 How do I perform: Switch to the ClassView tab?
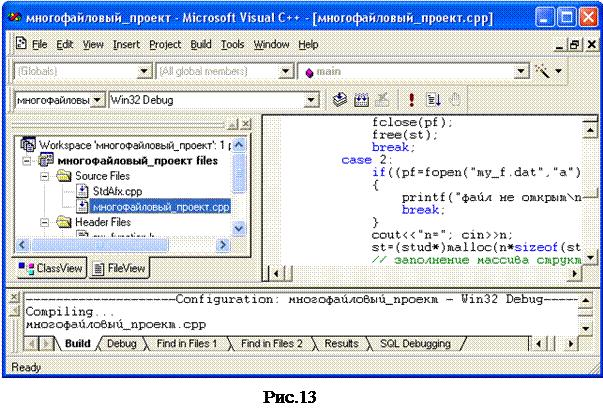point(52,268)
